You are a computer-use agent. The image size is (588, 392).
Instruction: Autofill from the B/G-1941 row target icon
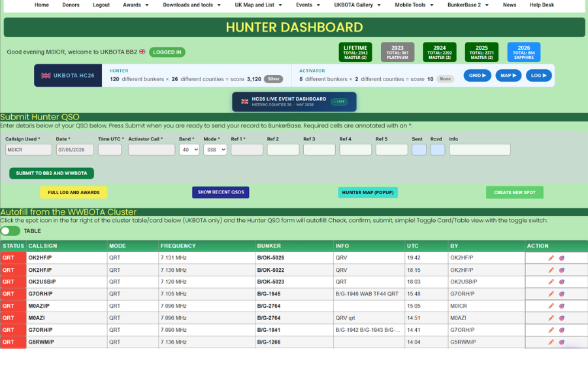pos(562,330)
